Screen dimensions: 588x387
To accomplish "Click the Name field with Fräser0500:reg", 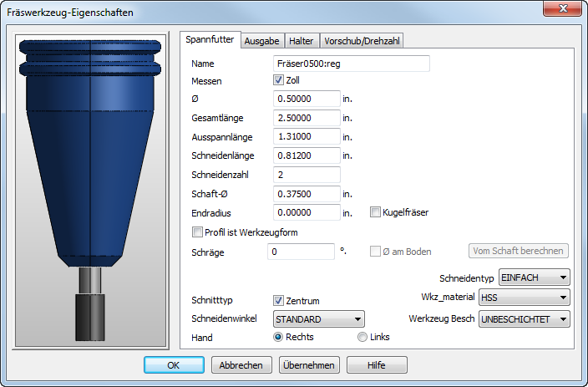I will (x=352, y=64).
